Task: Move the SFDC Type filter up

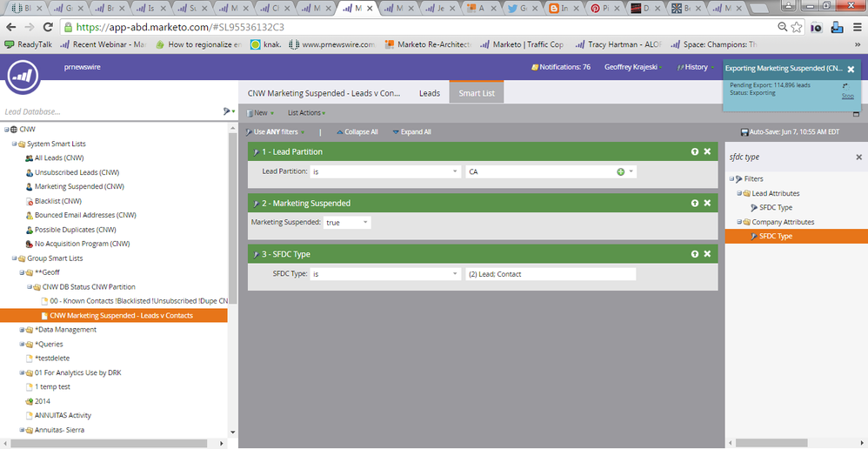Action: pos(694,254)
